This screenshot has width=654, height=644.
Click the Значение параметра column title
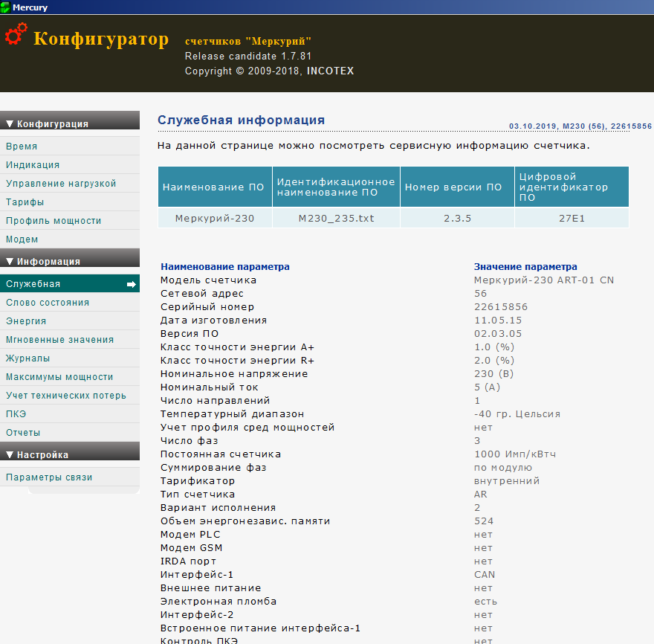[525, 267]
